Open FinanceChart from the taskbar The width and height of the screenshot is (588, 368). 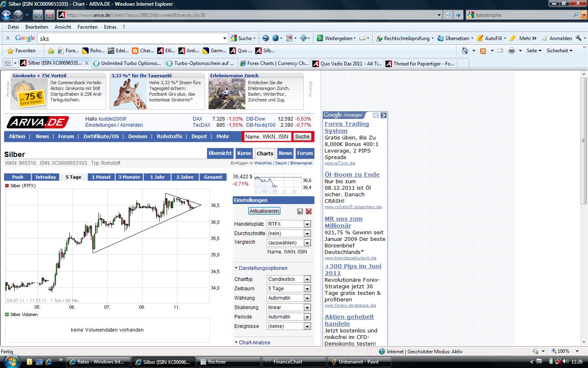point(294,362)
